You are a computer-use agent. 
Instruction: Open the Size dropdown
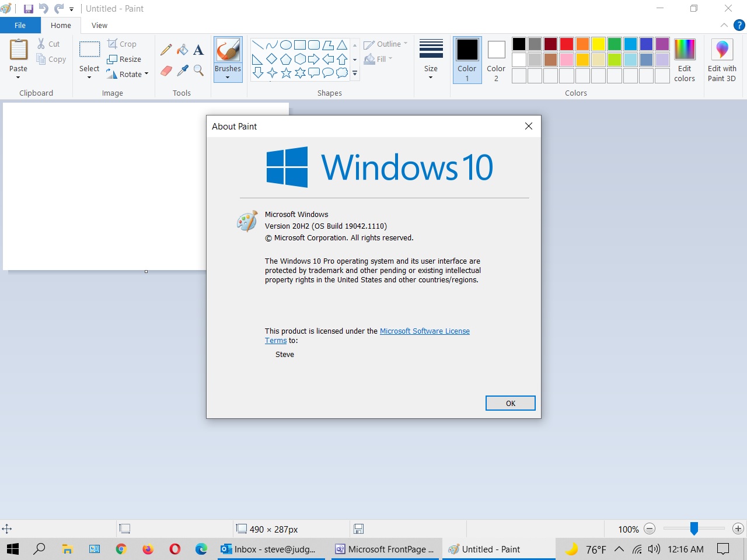(x=431, y=60)
